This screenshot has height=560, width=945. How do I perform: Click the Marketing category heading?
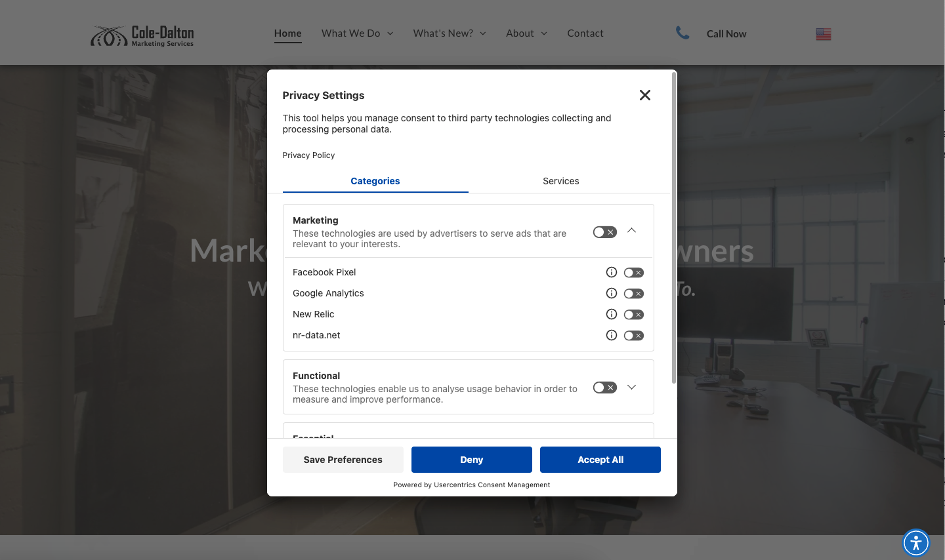point(316,220)
